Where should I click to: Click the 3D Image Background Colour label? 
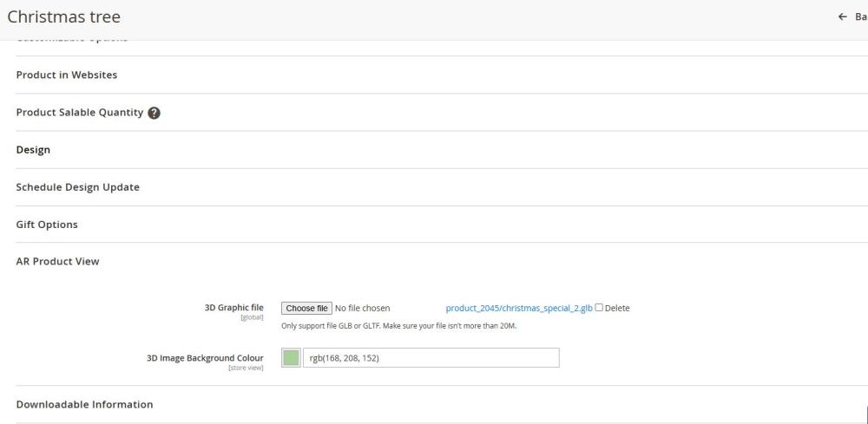coord(205,358)
